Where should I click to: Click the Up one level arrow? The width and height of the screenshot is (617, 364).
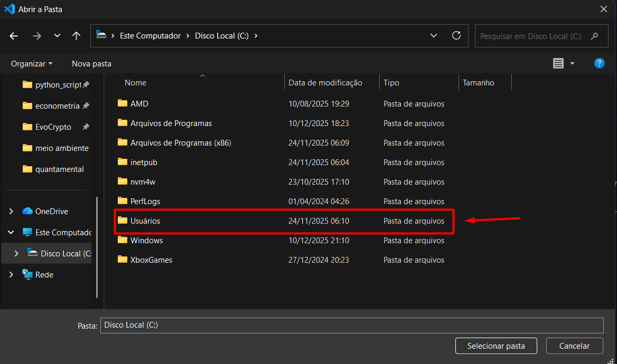coord(76,36)
